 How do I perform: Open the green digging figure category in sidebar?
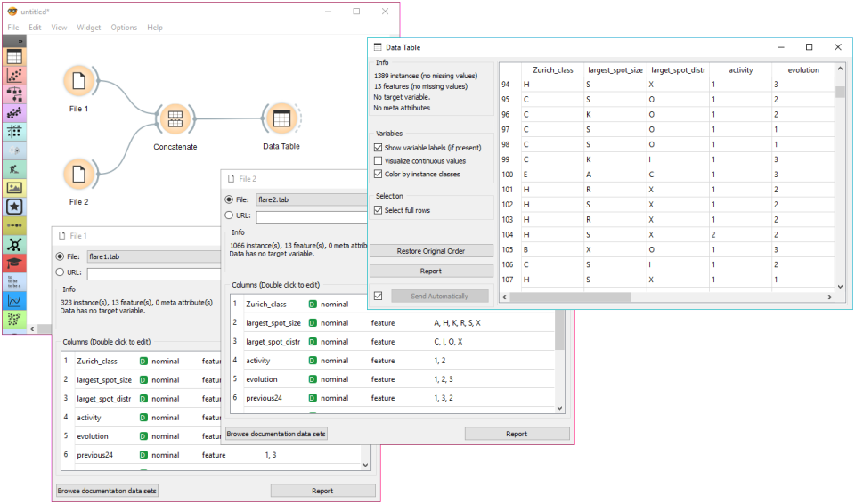click(x=14, y=169)
